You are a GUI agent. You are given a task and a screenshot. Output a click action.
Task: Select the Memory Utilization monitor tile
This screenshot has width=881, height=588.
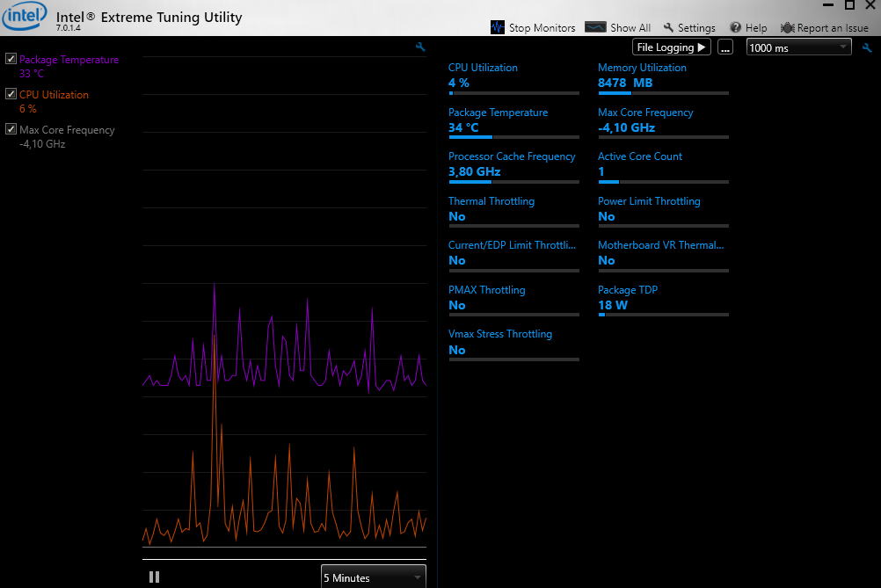(663, 78)
